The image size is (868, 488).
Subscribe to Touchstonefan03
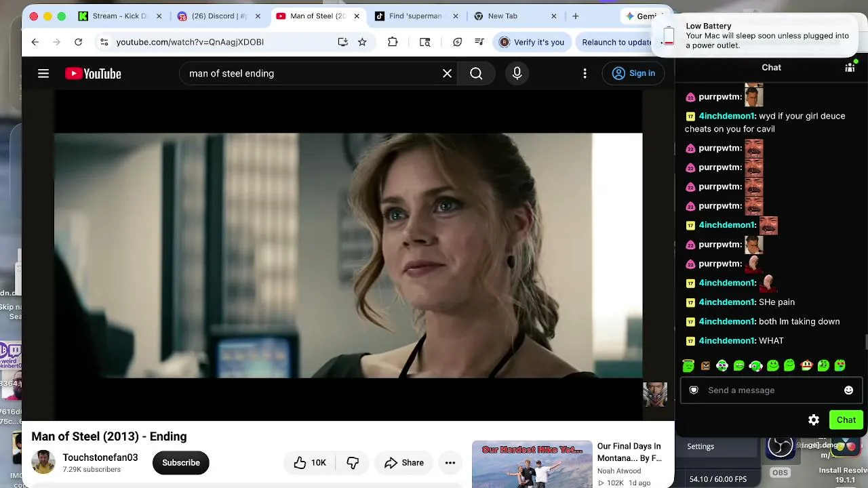[181, 463]
